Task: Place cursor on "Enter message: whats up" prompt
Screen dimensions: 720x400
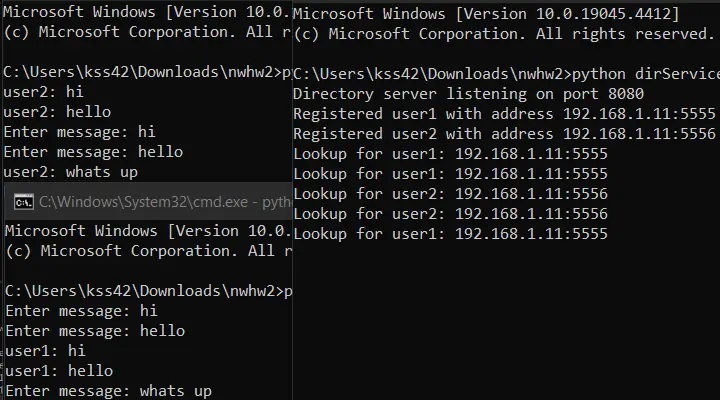Action: click(108, 391)
